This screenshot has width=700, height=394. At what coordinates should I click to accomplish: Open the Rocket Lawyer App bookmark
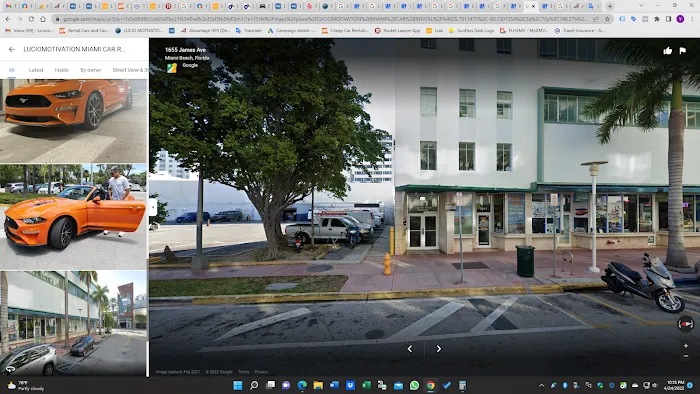[397, 31]
